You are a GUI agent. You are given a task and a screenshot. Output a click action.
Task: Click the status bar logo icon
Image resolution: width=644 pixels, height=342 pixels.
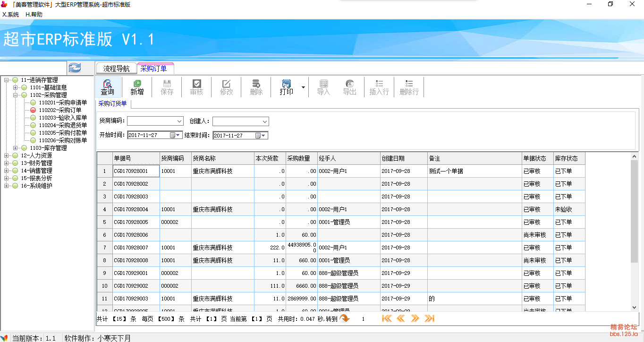(4, 338)
